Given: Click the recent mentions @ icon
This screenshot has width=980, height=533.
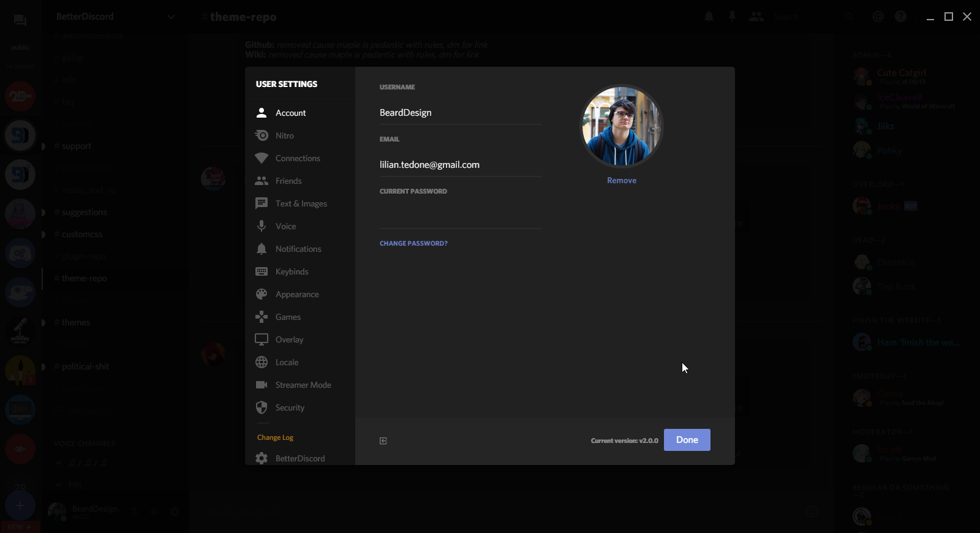Looking at the screenshot, I should [x=878, y=17].
